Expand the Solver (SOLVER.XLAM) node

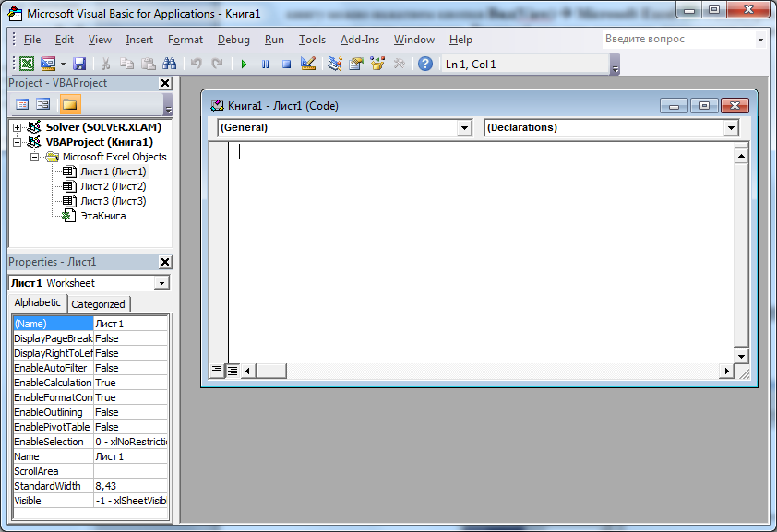18,127
